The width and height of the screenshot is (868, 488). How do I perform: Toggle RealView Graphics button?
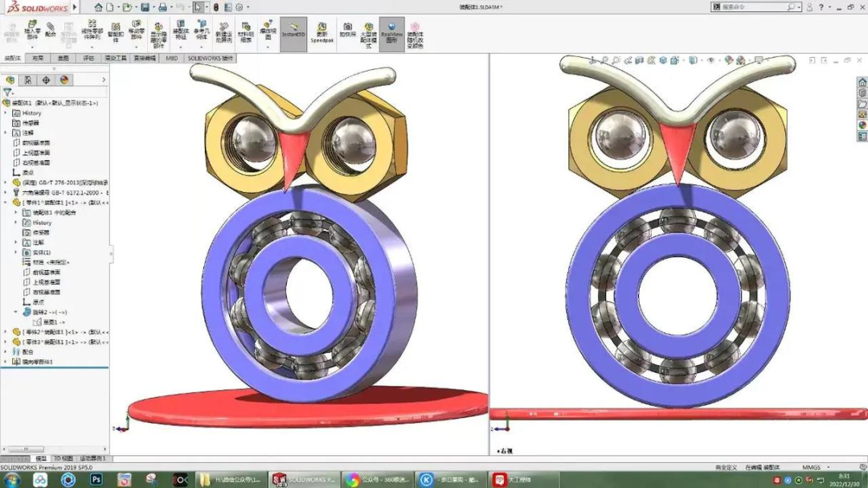[x=391, y=32]
